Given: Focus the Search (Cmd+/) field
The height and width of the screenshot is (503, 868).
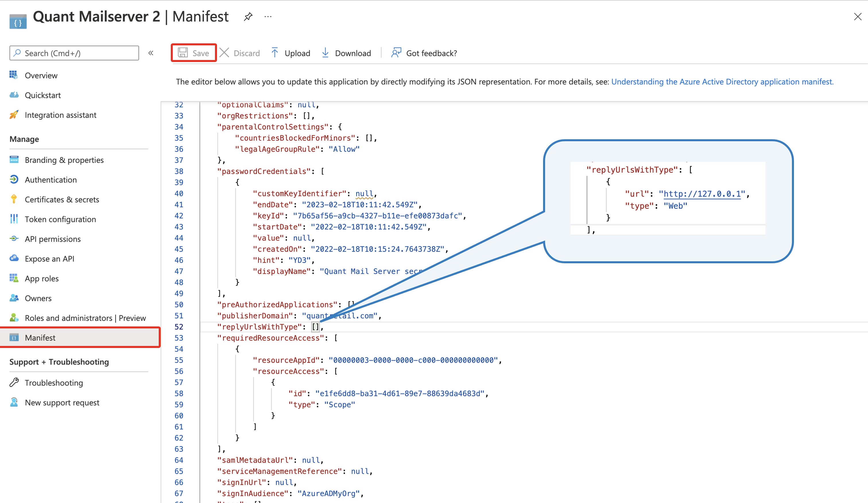Looking at the screenshot, I should tap(74, 53).
